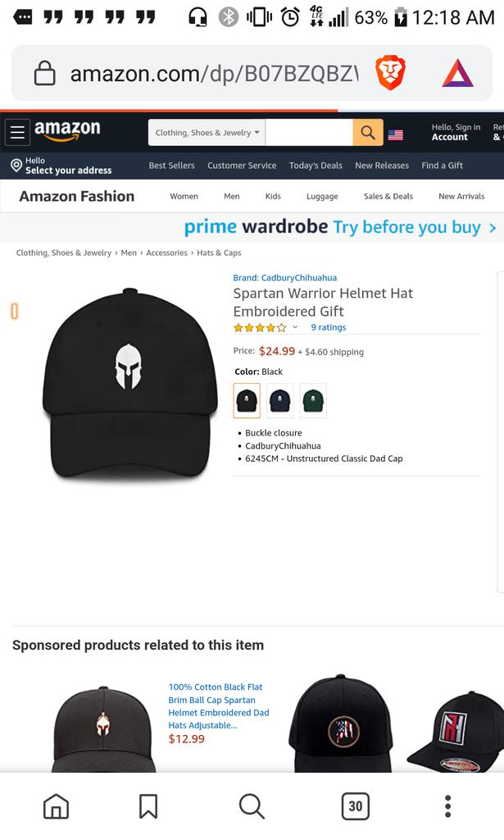Screen dimensions: 504x840
Task: Click Brand: CadburyChihuahua link
Action: coord(284,277)
